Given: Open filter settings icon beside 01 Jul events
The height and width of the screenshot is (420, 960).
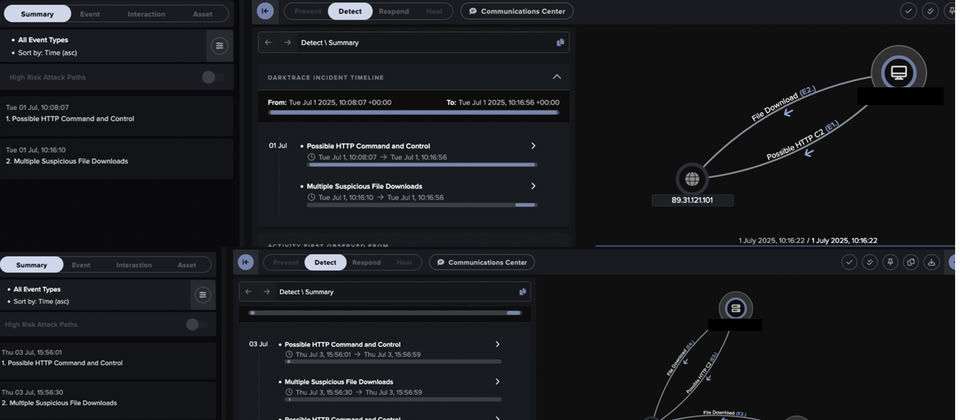Looking at the screenshot, I should tap(219, 45).
